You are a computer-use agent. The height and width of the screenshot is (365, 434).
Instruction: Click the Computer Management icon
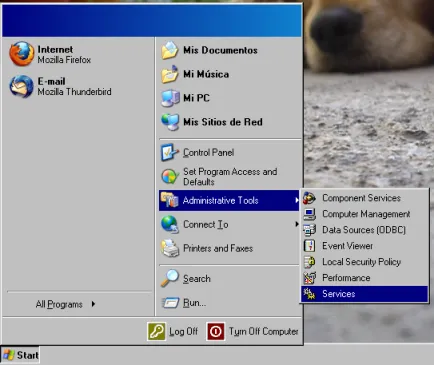point(309,214)
